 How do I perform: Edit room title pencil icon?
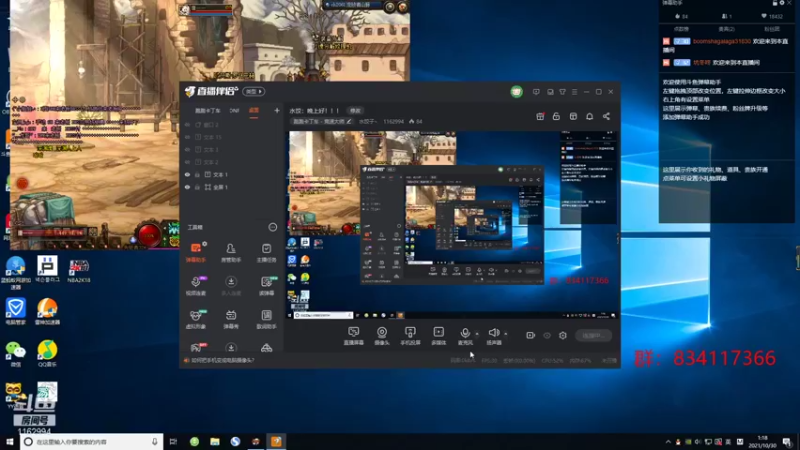[x=349, y=121]
